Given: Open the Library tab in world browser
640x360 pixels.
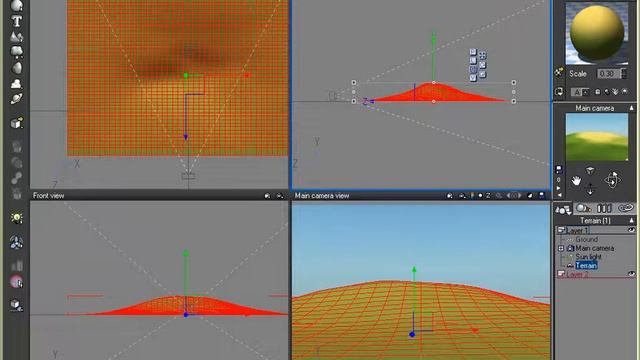Looking at the screenshot, I should (604, 209).
